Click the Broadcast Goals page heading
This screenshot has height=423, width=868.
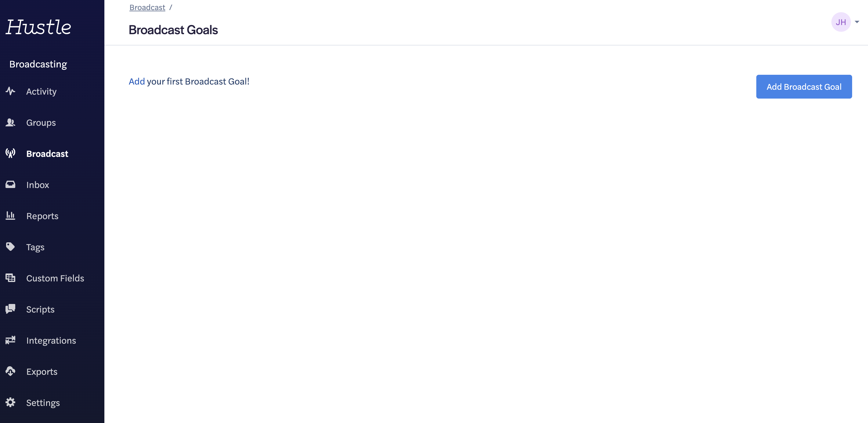tap(173, 30)
